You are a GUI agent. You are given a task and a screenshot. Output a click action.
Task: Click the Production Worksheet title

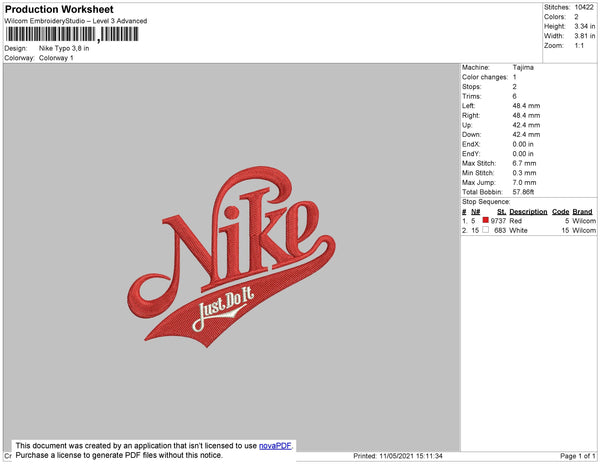59,10
